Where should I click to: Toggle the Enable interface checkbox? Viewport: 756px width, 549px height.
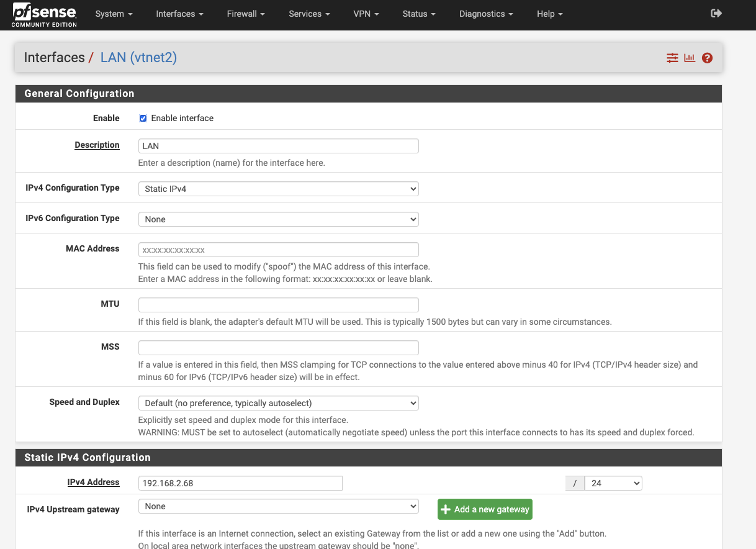(x=143, y=118)
